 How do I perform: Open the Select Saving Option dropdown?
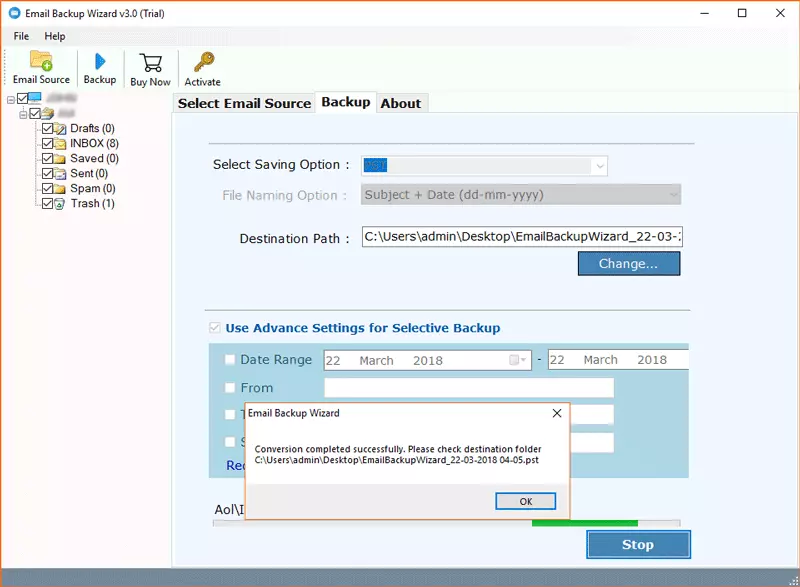pos(600,166)
